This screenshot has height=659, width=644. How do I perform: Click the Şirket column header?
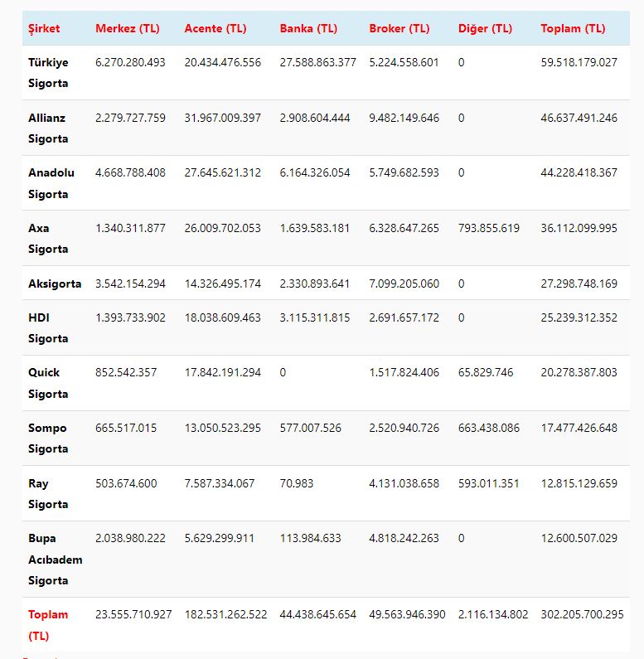[44, 28]
